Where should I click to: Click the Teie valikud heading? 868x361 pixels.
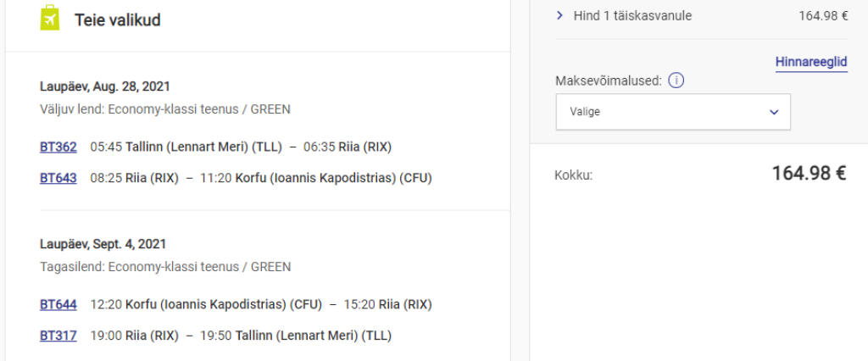(x=117, y=19)
